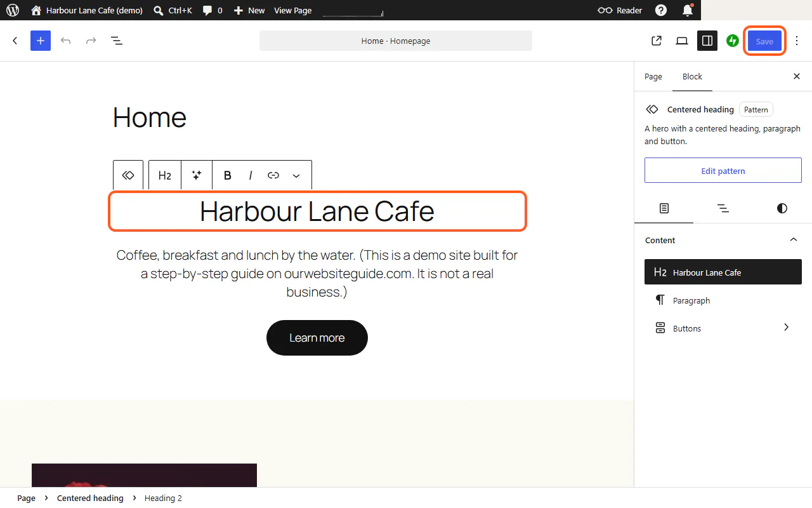Open the Jetpack green icon
Image resolution: width=812 pixels, height=508 pixels.
(733, 41)
